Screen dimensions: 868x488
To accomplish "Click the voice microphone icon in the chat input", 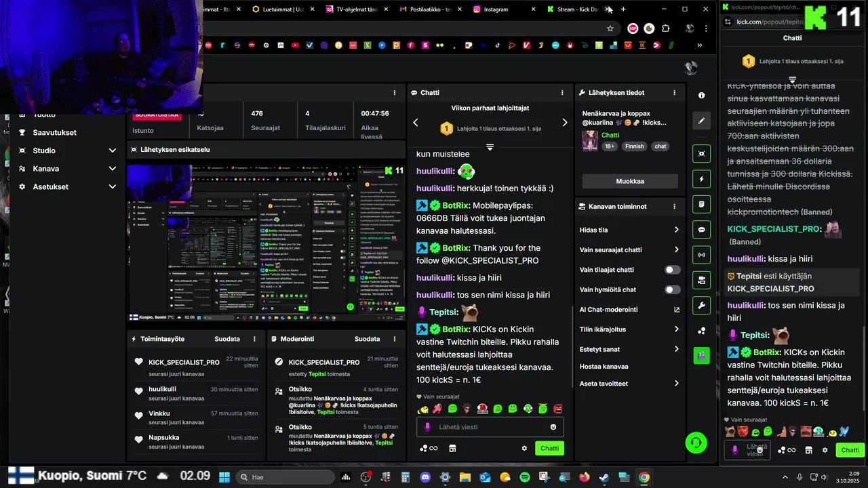I will pyautogui.click(x=427, y=427).
